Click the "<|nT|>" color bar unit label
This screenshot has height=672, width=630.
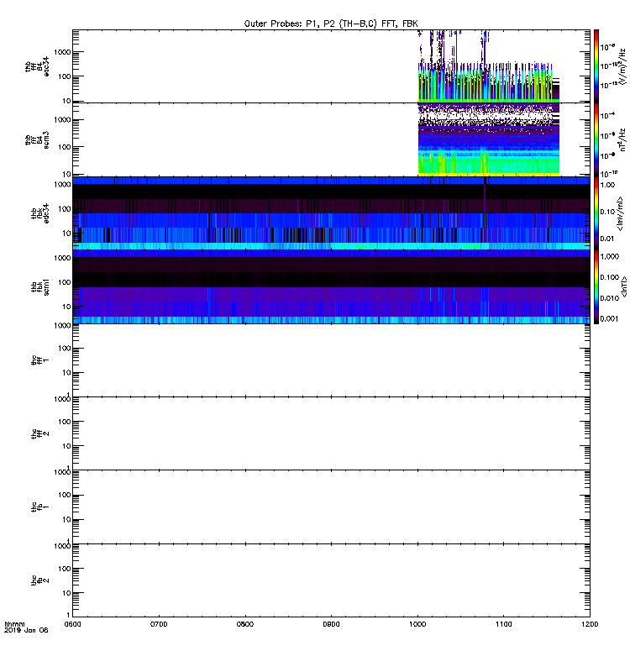coord(624,287)
